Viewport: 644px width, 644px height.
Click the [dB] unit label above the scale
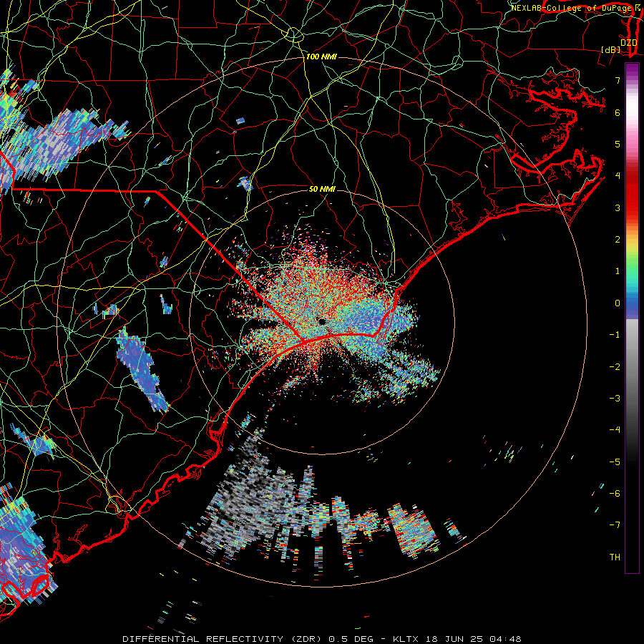611,49
